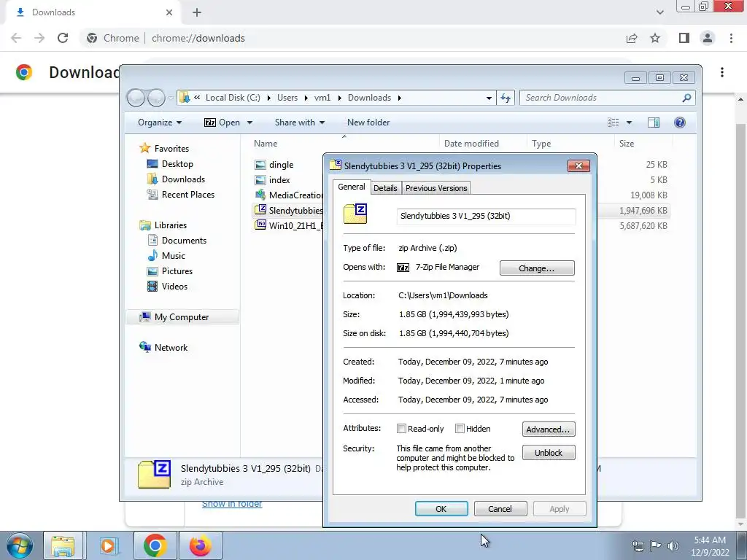Open the Windows Start orb
Viewport: 747px width, 560px height.
20,545
